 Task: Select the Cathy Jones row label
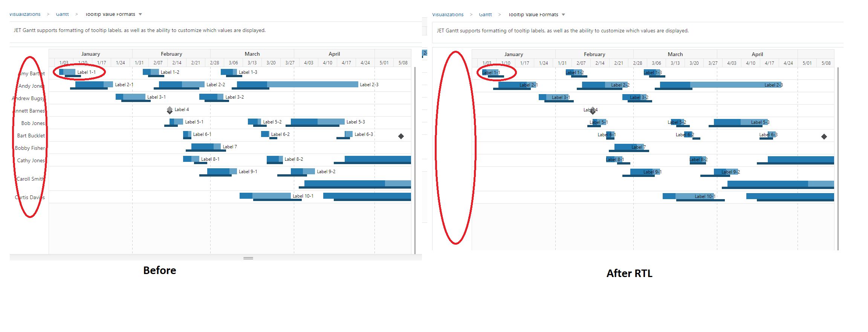click(31, 160)
